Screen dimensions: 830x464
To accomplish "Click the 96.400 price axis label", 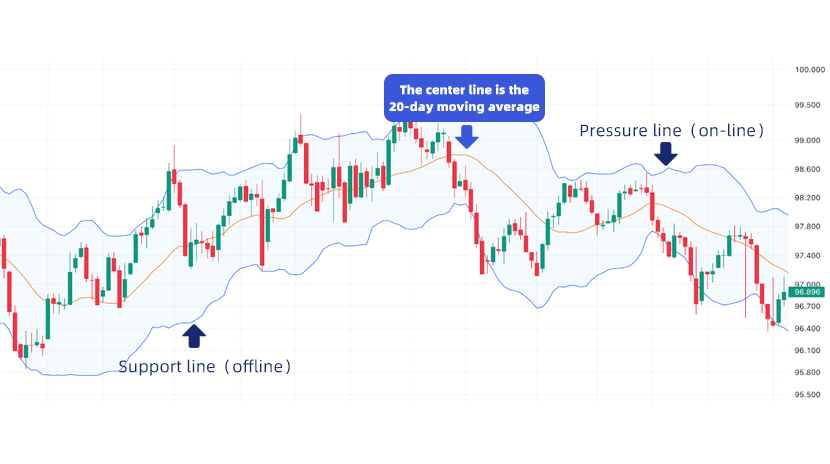I will pos(807,329).
